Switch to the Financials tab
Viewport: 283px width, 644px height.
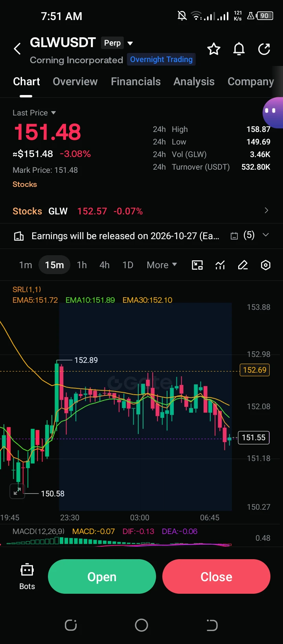136,82
